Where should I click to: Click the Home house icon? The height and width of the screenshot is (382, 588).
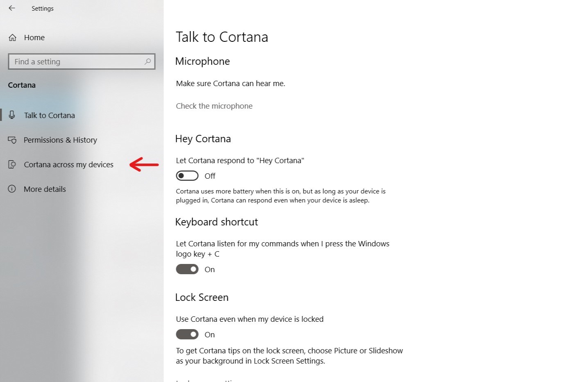click(x=13, y=38)
